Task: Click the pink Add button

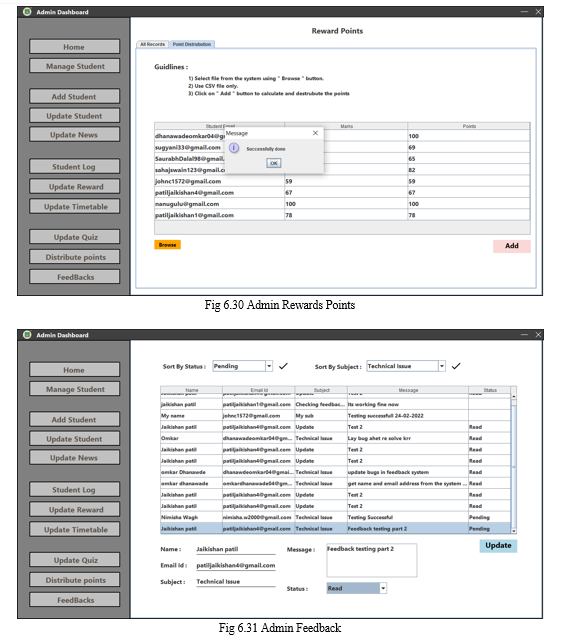Action: [512, 246]
